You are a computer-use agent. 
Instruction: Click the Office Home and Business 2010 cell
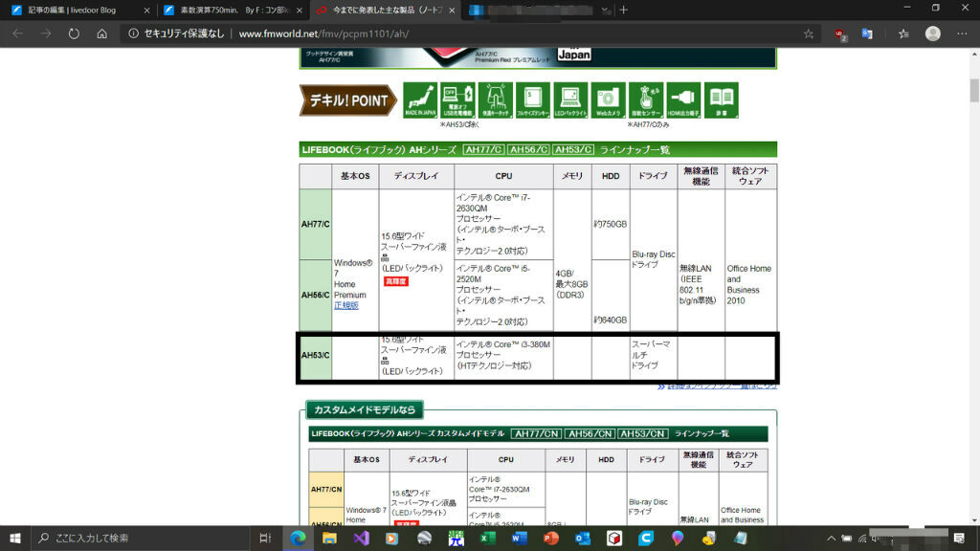pyautogui.click(x=750, y=284)
